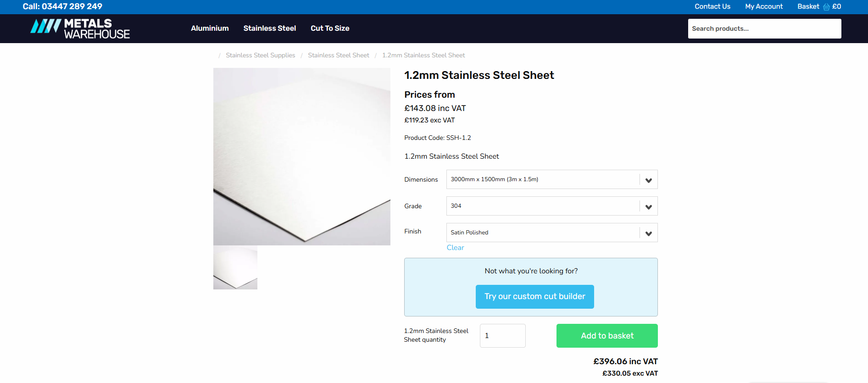Click the 1.2mm Stainless Steel Sheet breadcrumb
The image size is (868, 383).
[423, 55]
